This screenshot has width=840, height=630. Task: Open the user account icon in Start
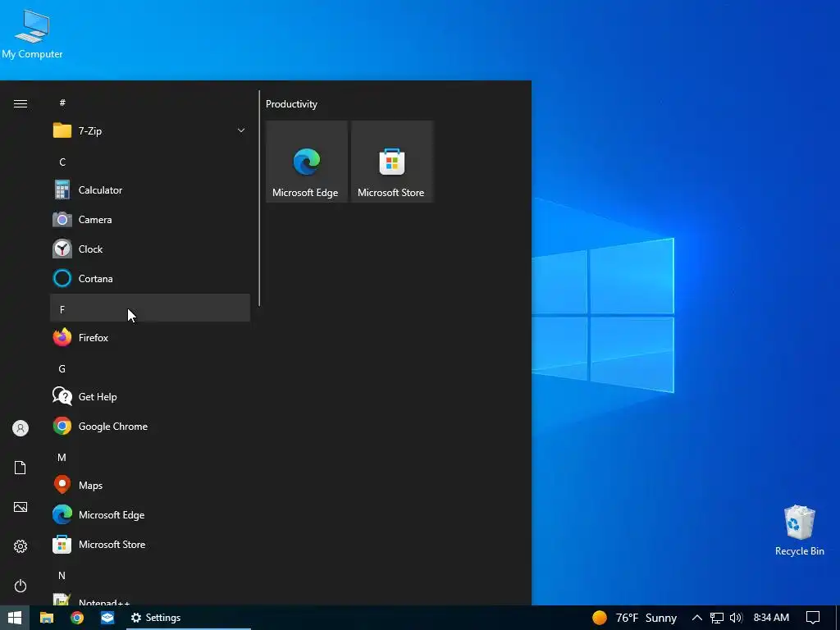coord(21,428)
